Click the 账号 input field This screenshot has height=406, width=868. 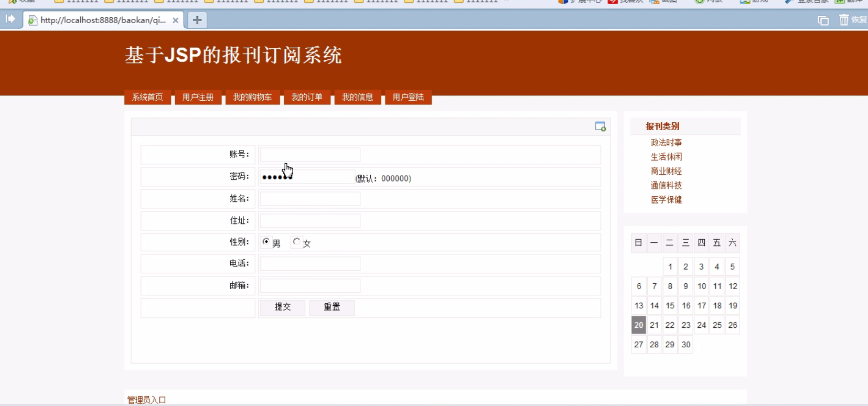coord(310,154)
